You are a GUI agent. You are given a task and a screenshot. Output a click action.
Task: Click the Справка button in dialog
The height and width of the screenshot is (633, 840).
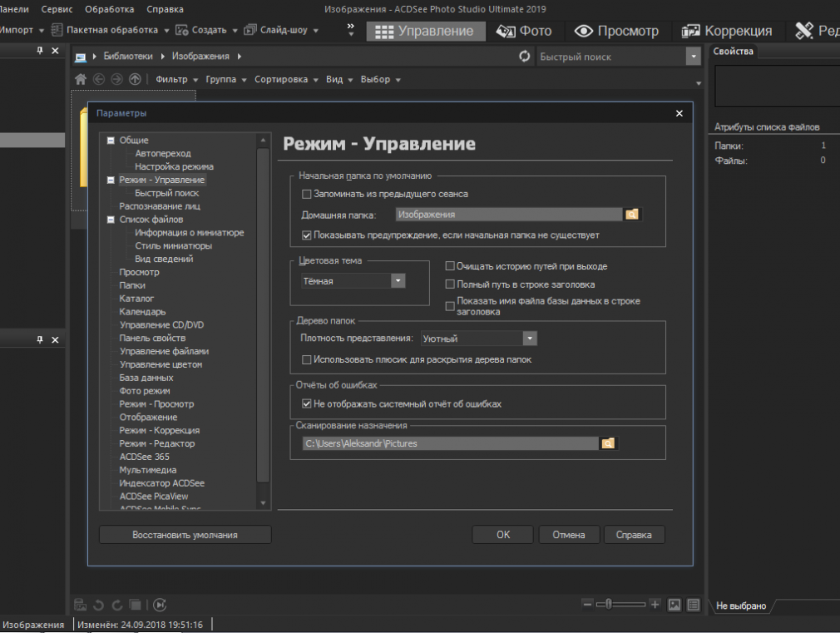[634, 534]
